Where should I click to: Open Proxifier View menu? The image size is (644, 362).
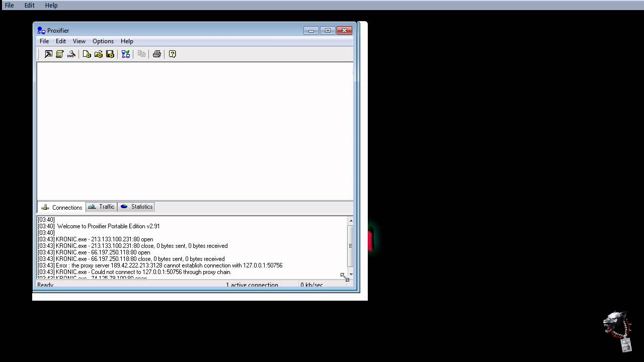(x=79, y=41)
